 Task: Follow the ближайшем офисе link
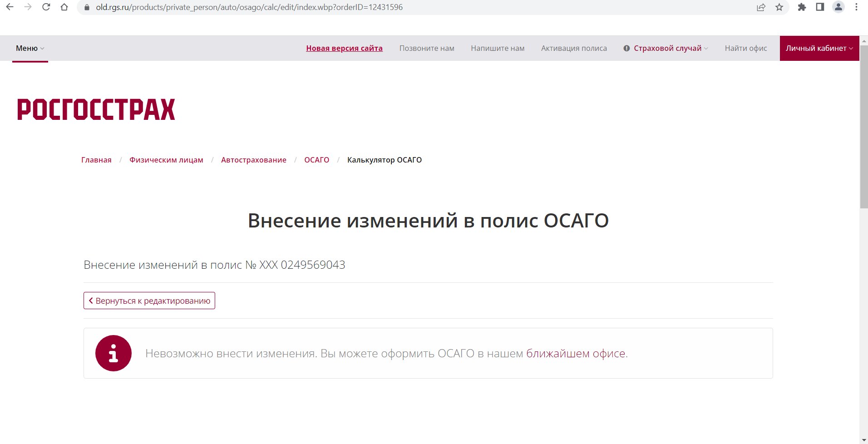[576, 353]
